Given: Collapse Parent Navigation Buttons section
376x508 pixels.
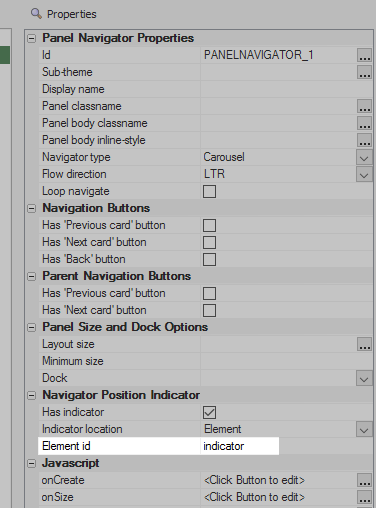Looking at the screenshot, I should pyautogui.click(x=31, y=276).
